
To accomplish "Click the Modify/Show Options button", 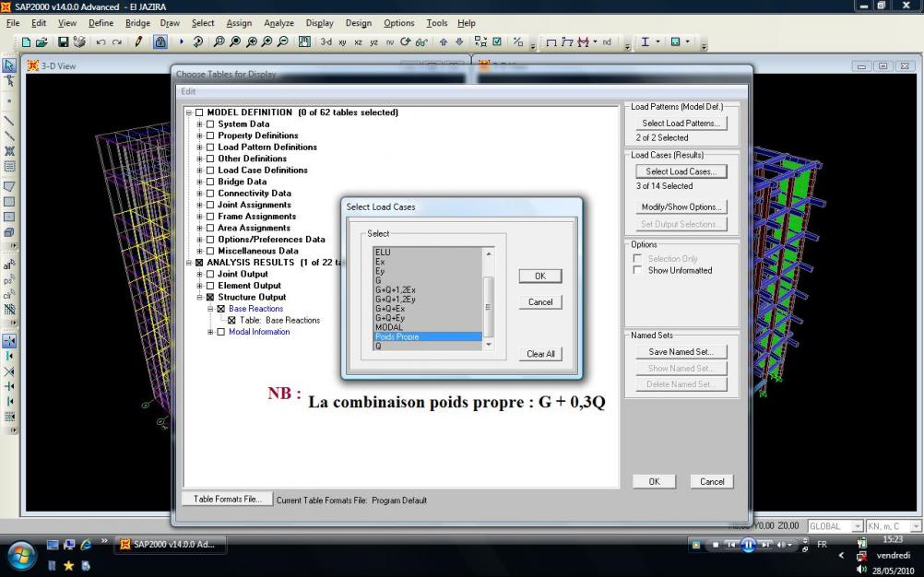I will (681, 206).
